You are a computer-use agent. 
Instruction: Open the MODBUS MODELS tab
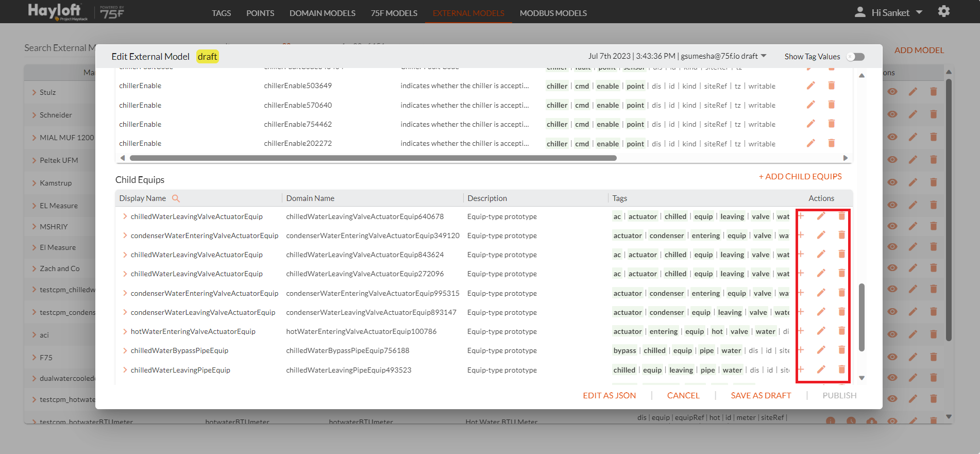pos(553,13)
